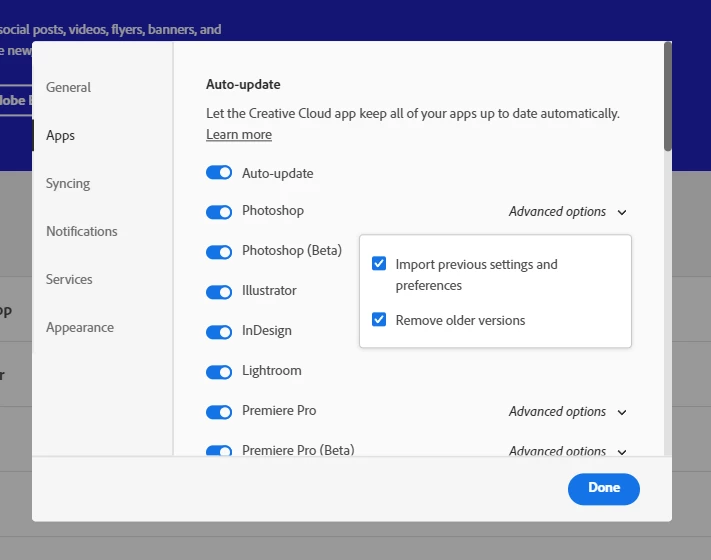Expand Premiere Pro (Beta) Advanced options

click(568, 451)
